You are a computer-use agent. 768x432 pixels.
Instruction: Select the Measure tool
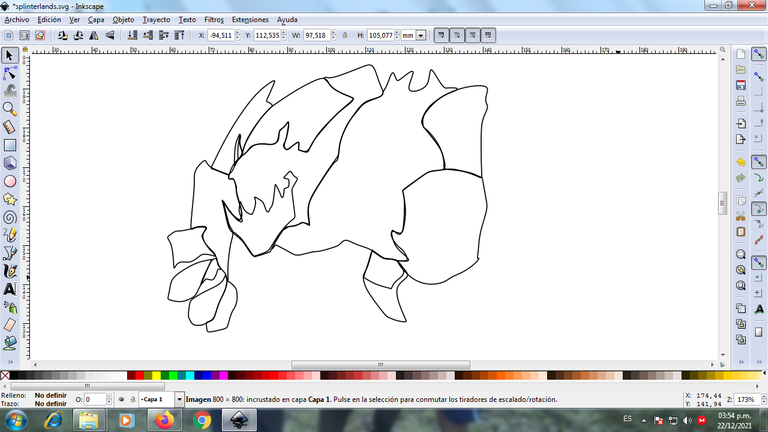(9, 127)
